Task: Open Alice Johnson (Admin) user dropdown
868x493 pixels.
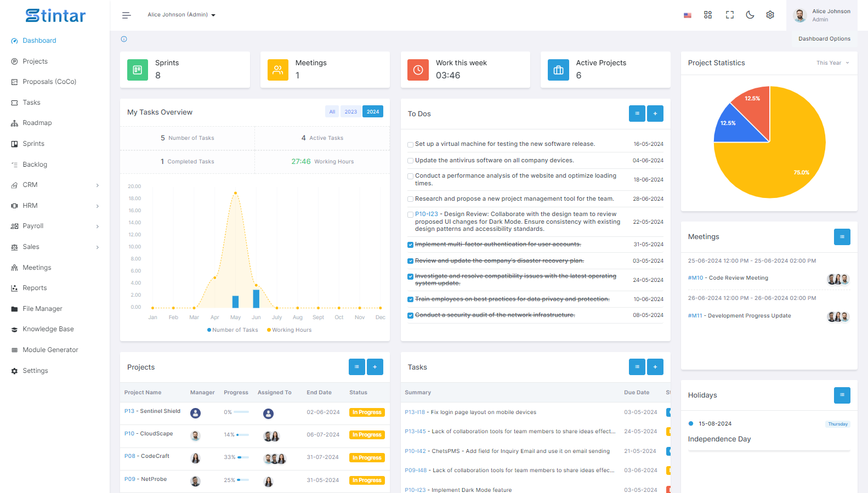Action: coord(181,15)
